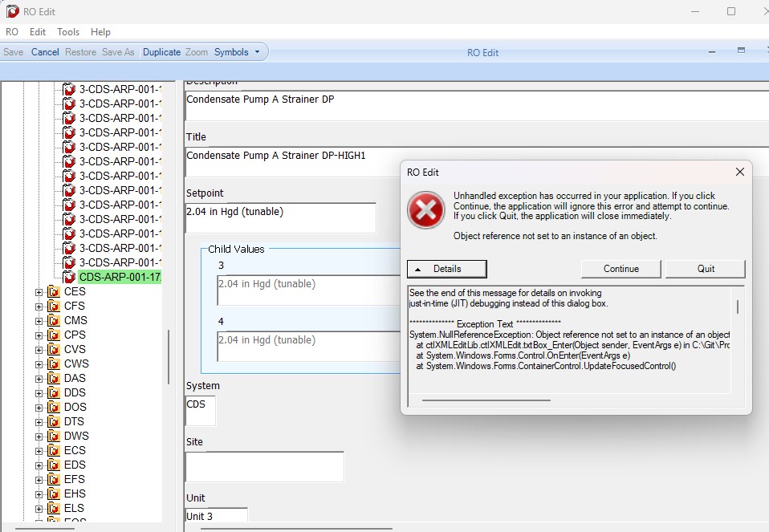Open the Symbols dropdown in toolbar
The image size is (769, 532).
coord(237,52)
